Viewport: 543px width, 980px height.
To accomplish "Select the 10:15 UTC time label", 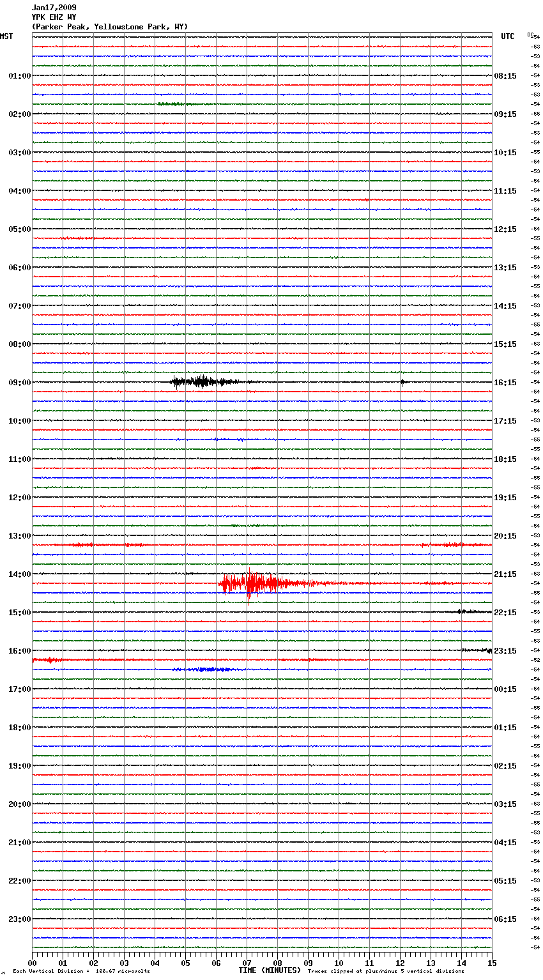I will point(505,153).
